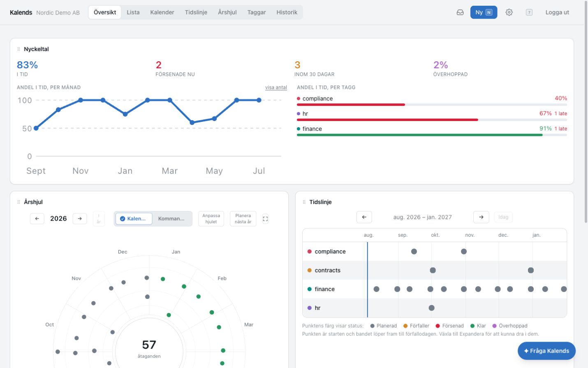Click Logga ut

click(557, 12)
